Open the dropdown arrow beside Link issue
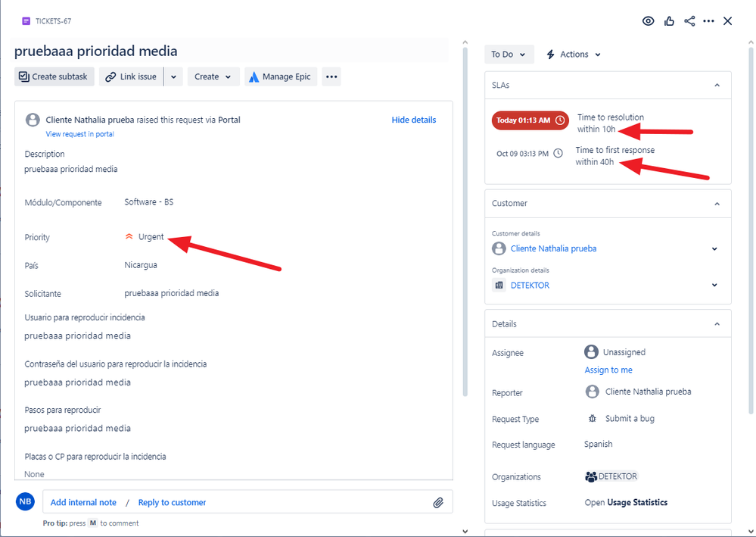The image size is (756, 537). [173, 76]
